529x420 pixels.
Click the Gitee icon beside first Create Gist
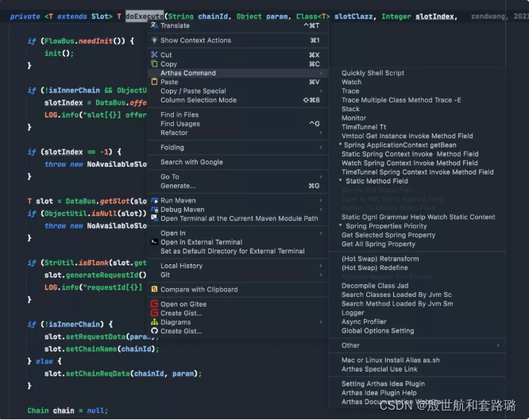tap(154, 313)
